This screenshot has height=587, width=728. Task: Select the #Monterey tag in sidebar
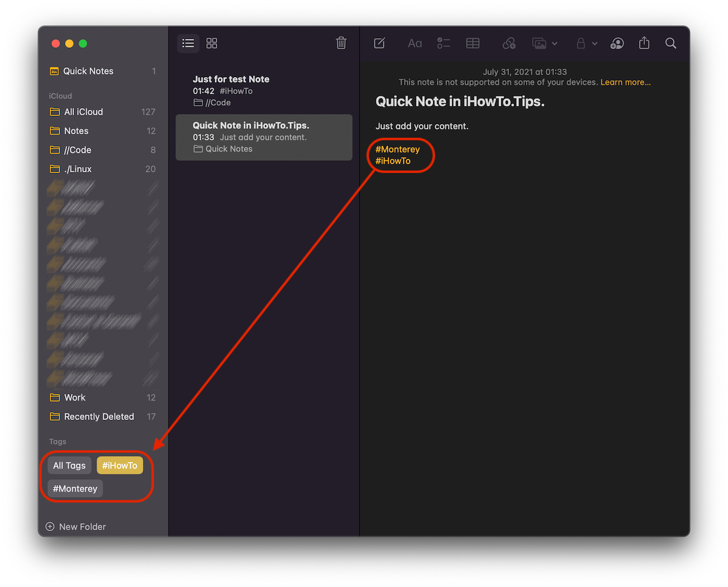point(75,489)
